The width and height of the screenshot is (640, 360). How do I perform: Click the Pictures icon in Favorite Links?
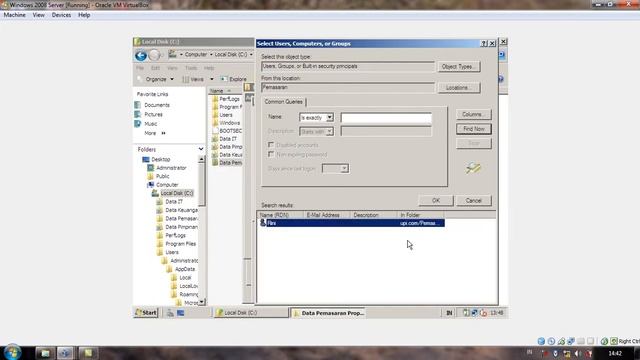[x=138, y=114]
